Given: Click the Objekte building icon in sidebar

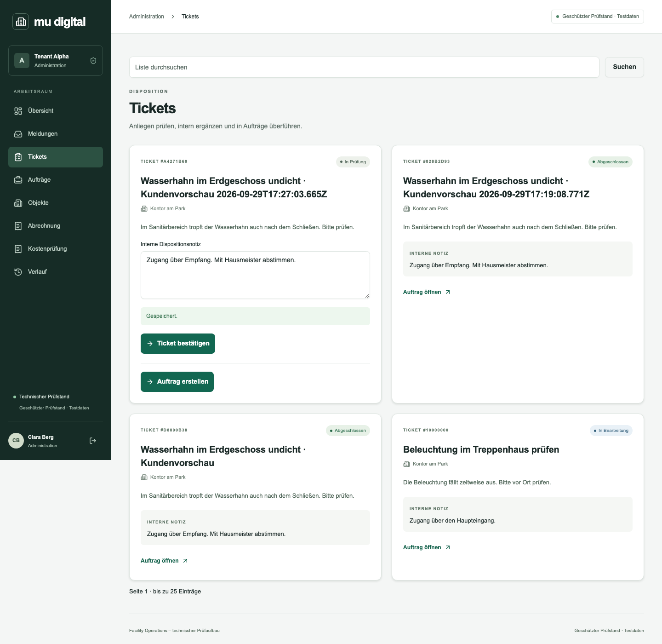Looking at the screenshot, I should (x=18, y=203).
